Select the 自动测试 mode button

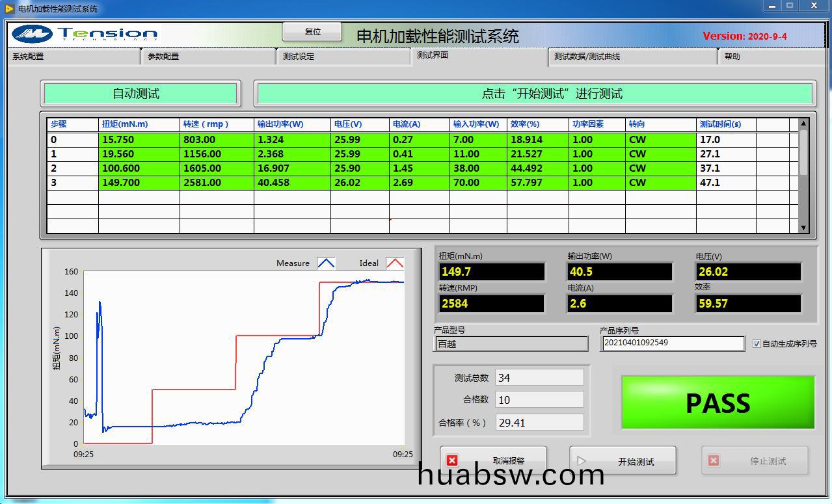tap(140, 94)
